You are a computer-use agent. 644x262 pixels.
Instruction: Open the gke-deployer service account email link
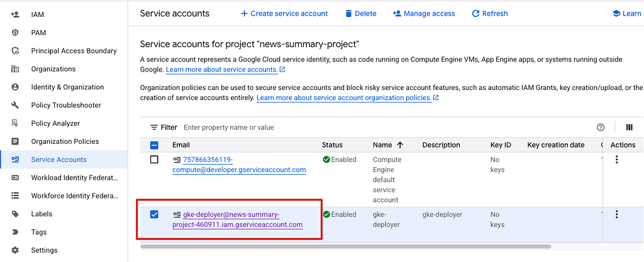coord(237,220)
